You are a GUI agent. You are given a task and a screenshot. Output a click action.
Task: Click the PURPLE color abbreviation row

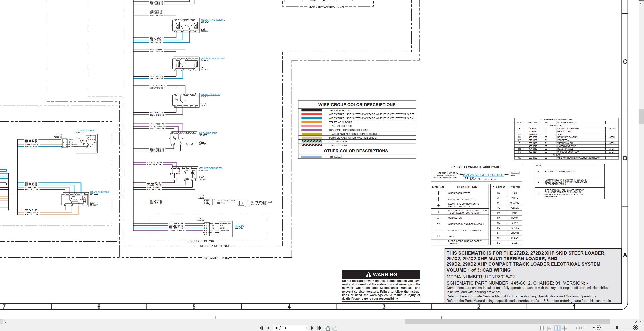click(506, 228)
